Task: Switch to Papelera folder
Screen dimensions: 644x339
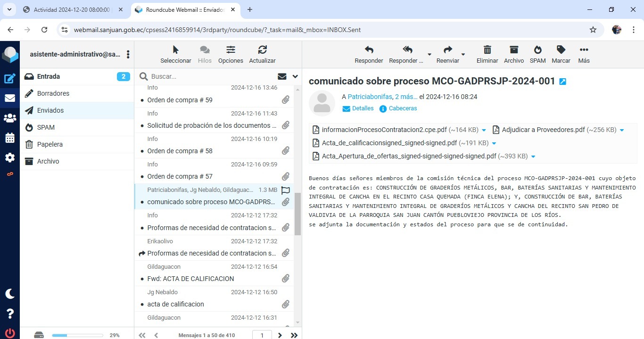Action: [x=50, y=144]
